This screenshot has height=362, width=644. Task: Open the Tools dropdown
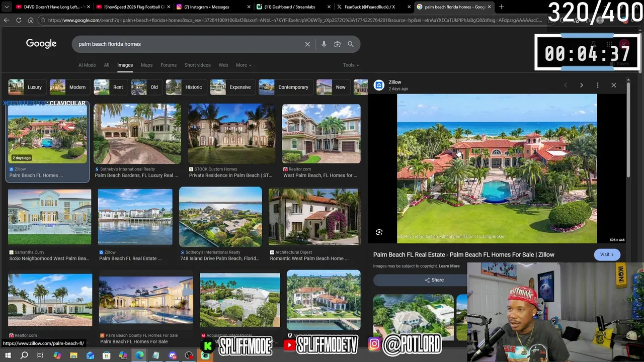(x=351, y=65)
